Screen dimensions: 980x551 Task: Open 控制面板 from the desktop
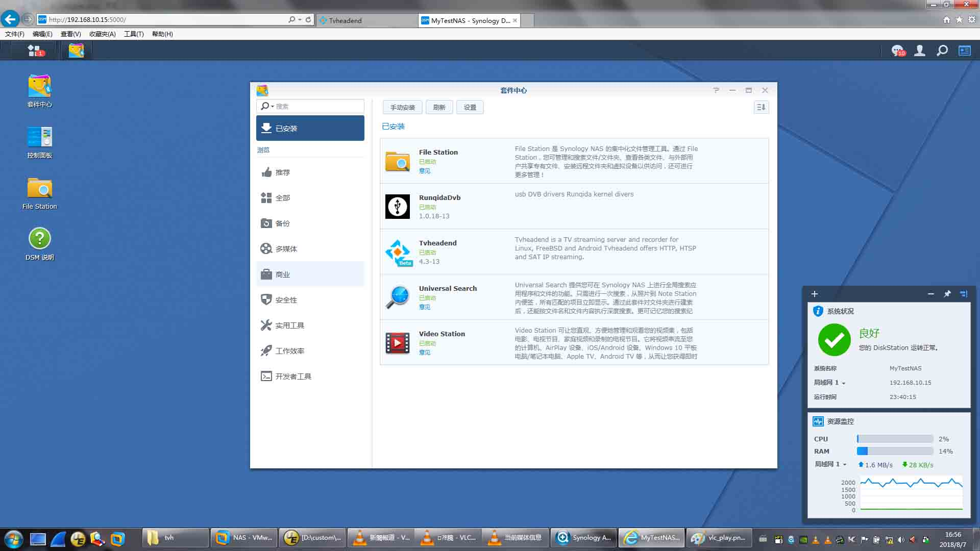point(39,138)
